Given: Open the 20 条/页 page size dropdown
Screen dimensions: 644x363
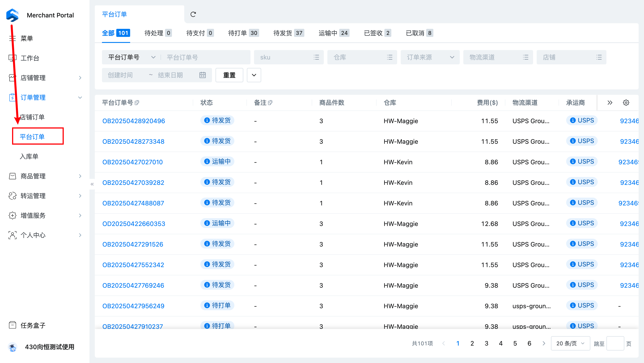Looking at the screenshot, I should click(x=570, y=343).
